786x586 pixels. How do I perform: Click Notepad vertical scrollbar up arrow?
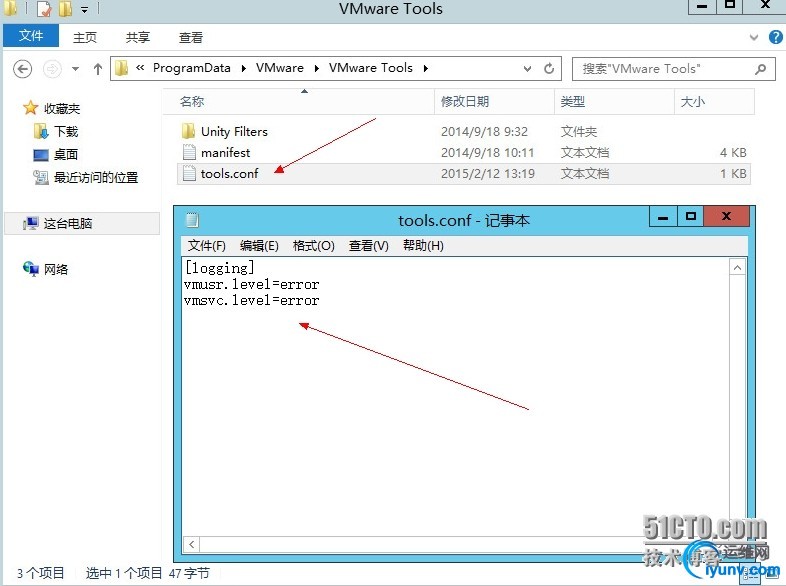coord(737,268)
